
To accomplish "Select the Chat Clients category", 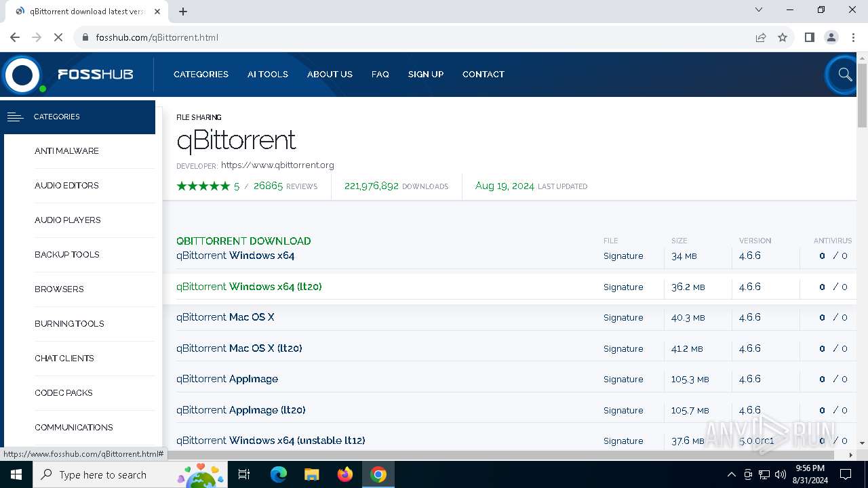I will coord(64,359).
